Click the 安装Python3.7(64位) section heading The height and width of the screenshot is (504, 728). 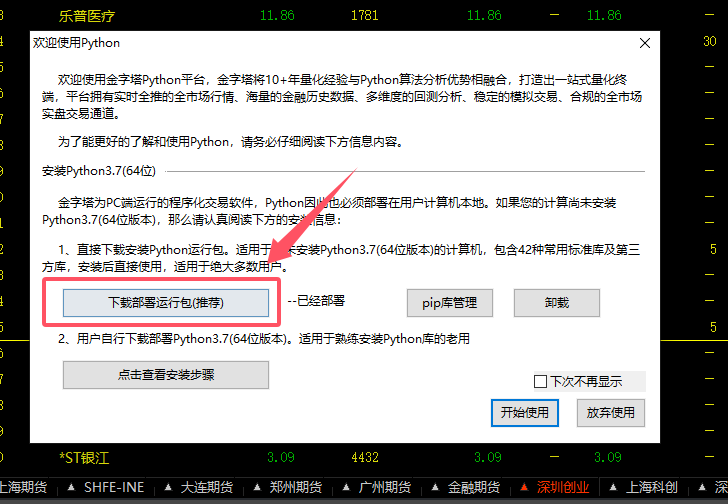point(99,171)
